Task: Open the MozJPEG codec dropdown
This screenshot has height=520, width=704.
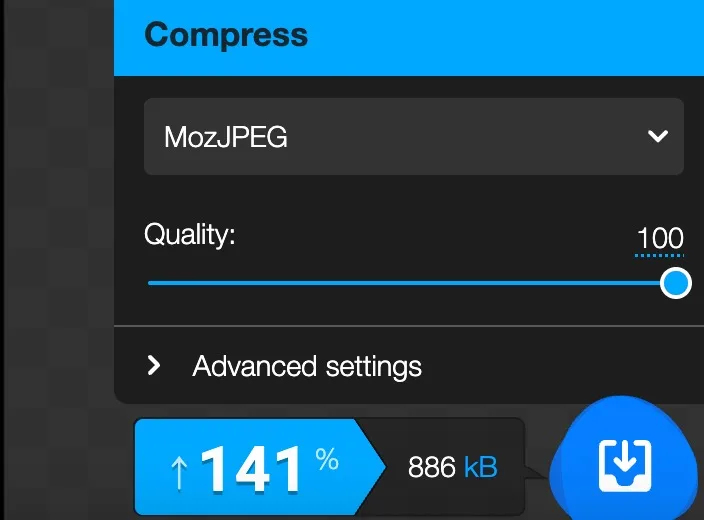Action: click(413, 137)
